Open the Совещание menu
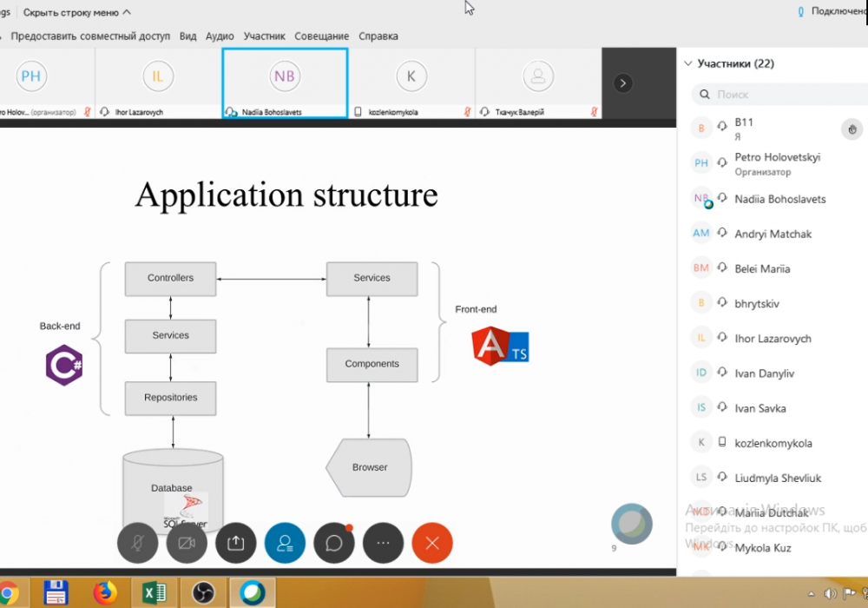This screenshot has width=868, height=608. click(x=321, y=36)
